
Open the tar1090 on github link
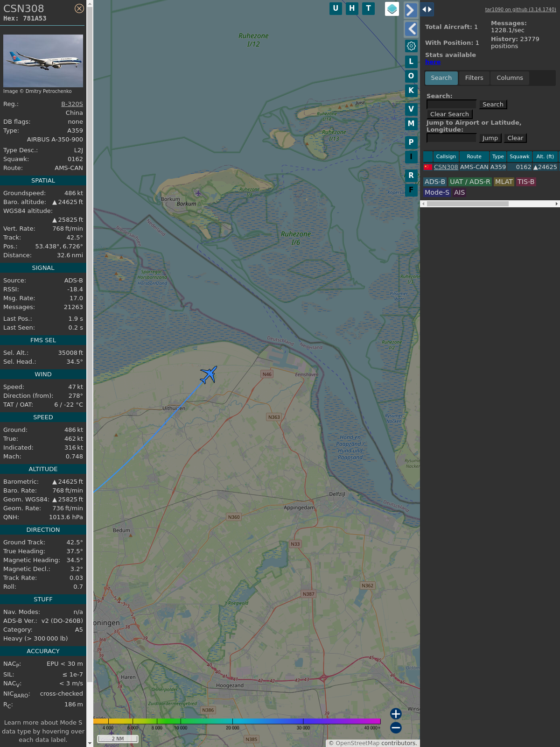coord(520,9)
